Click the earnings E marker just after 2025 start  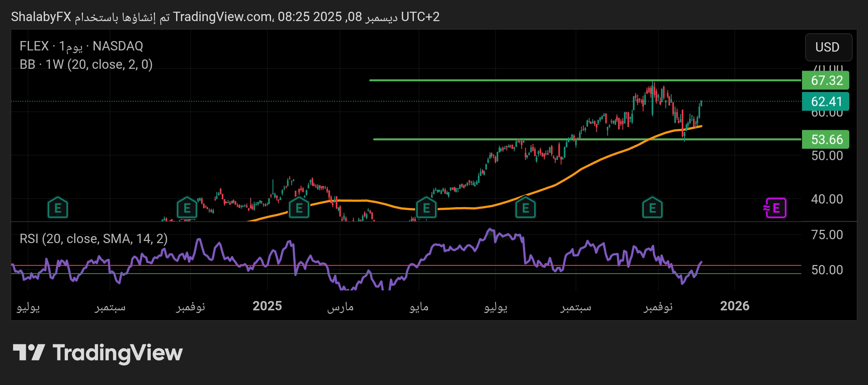click(299, 208)
